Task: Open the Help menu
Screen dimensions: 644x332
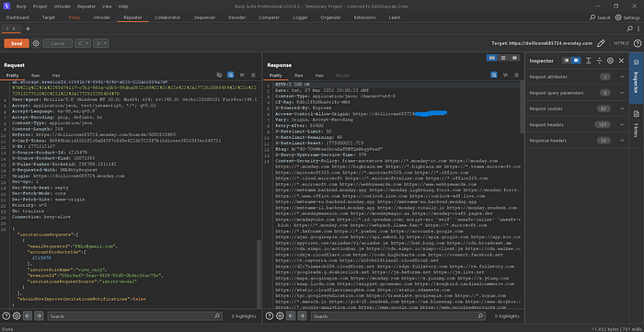Action: [122, 6]
